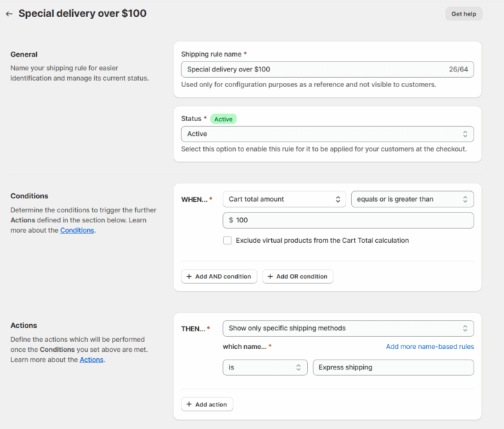The height and width of the screenshot is (429, 504).
Task: Click Add AND condition button
Action: pos(219,277)
